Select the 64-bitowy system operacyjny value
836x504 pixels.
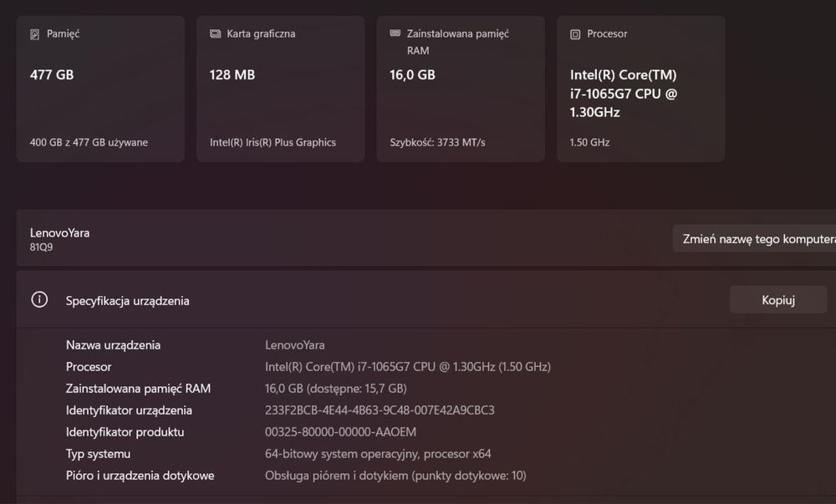pos(378,454)
